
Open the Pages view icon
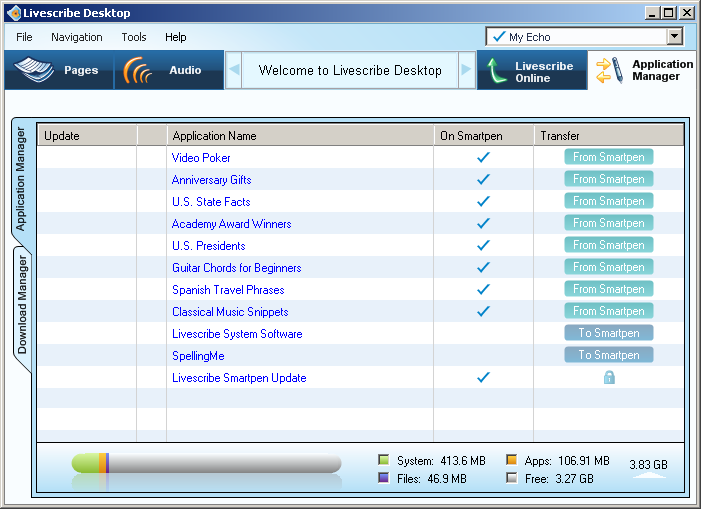[34, 71]
